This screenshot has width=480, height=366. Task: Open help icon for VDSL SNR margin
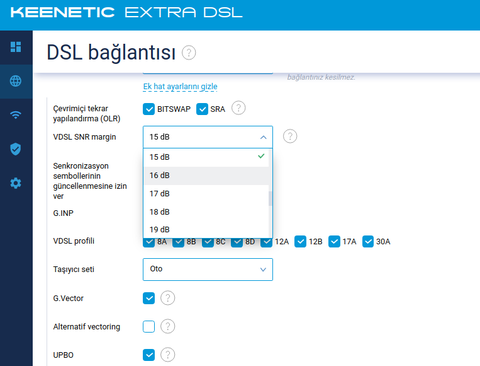point(290,136)
